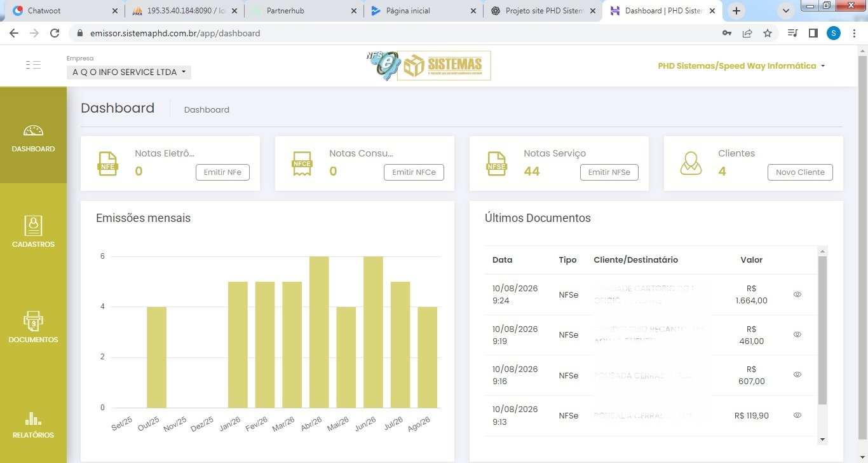Click the Notas Serviço count 44
868x463 pixels.
coord(532,171)
